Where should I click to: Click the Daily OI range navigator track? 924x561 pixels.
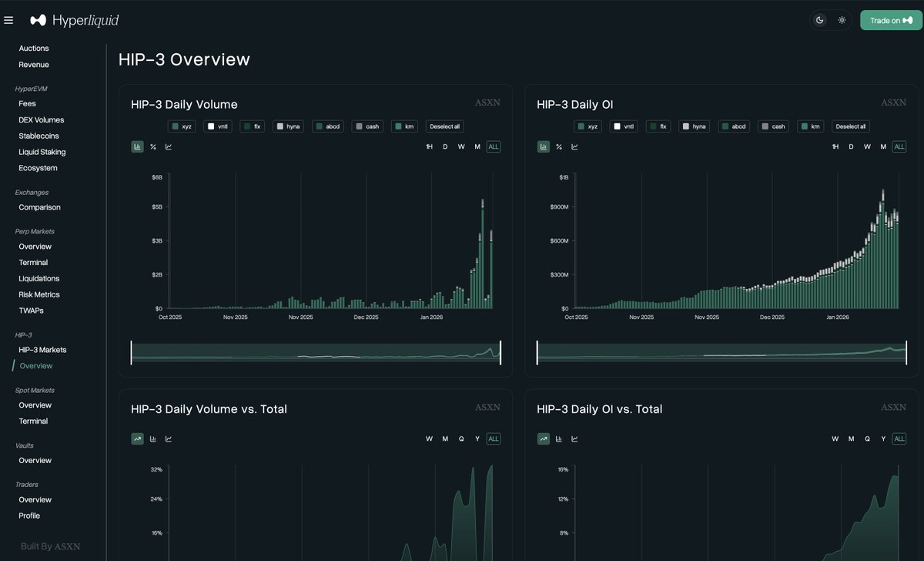tap(721, 352)
